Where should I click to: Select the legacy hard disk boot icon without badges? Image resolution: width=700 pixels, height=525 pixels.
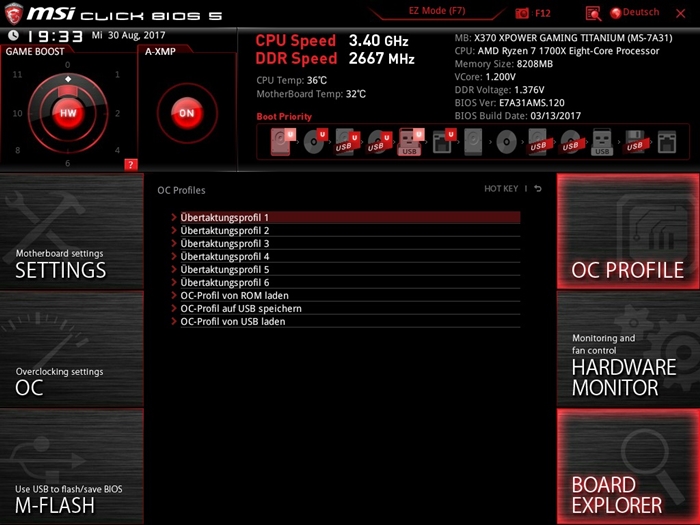point(473,142)
